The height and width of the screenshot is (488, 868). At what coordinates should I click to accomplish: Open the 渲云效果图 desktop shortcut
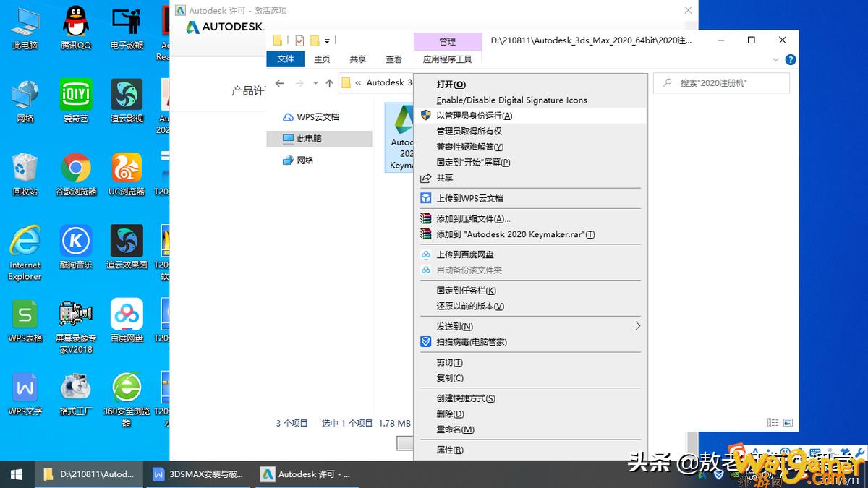click(x=127, y=247)
